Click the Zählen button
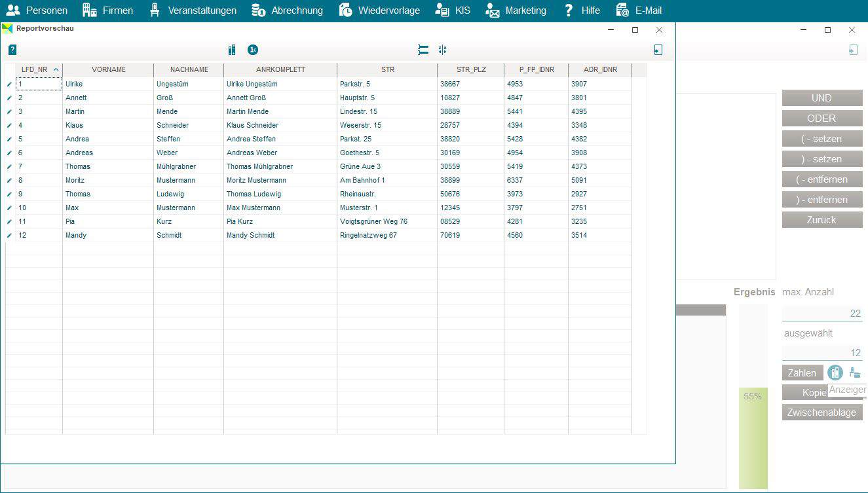This screenshot has width=868, height=493. [802, 373]
